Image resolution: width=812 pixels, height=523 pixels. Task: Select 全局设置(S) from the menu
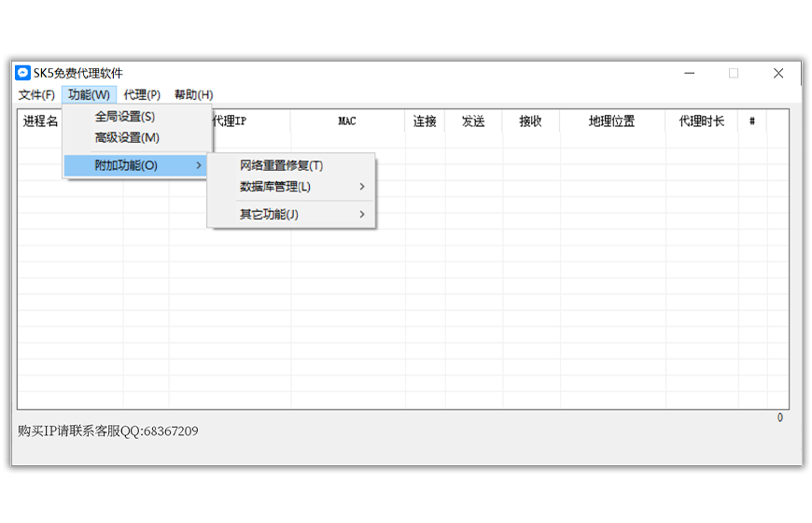click(125, 117)
